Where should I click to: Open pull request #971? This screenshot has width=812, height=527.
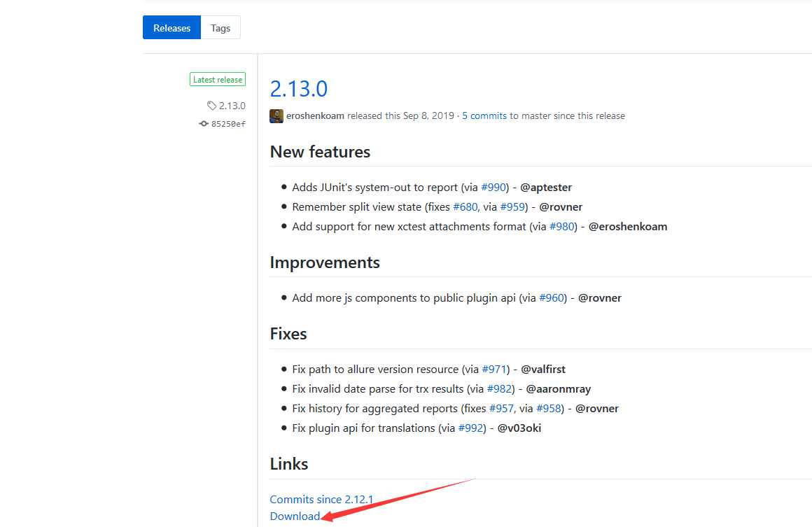(x=494, y=370)
